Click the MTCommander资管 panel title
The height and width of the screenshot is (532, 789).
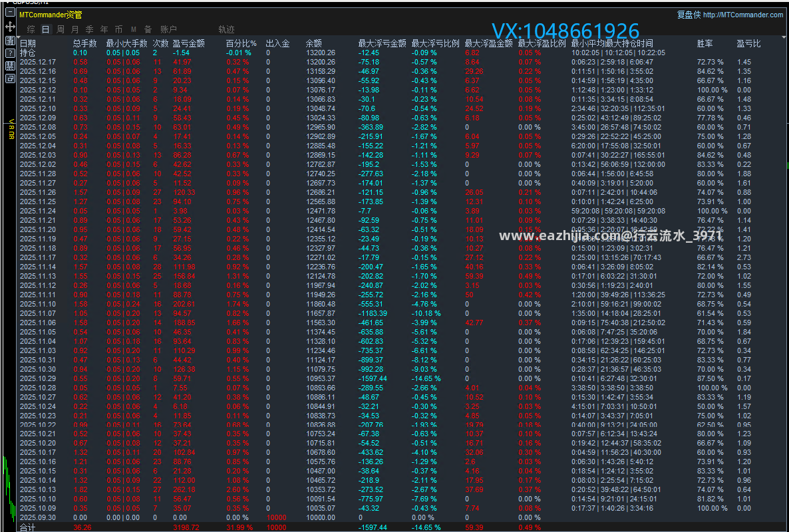[51, 15]
